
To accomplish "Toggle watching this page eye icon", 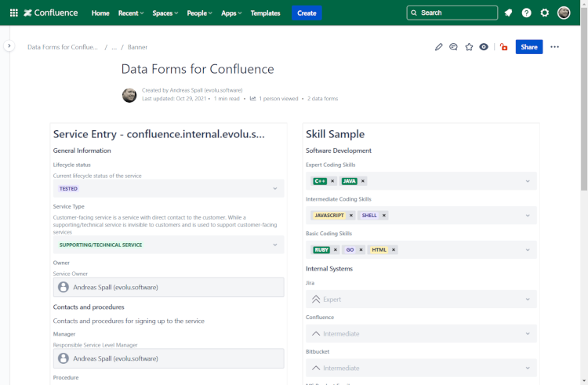I will click(x=484, y=47).
